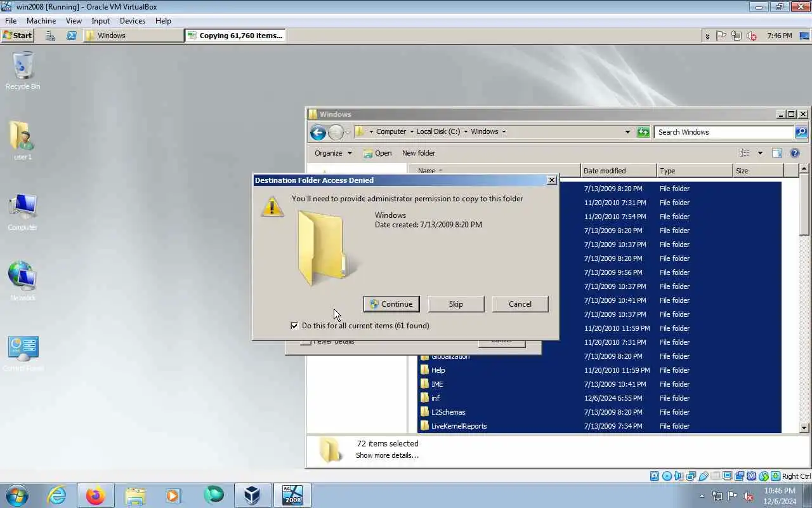Click the Back arrow in Windows Explorer

pos(318,132)
